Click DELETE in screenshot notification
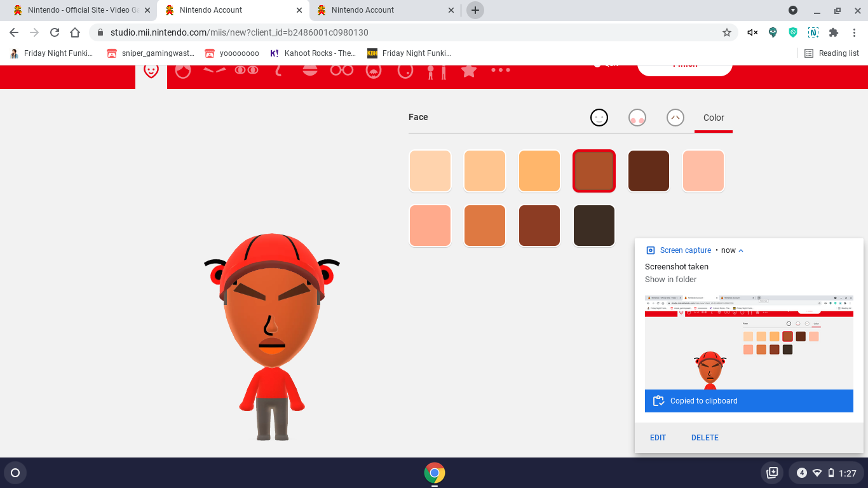Image resolution: width=868 pixels, height=488 pixels. (x=705, y=438)
